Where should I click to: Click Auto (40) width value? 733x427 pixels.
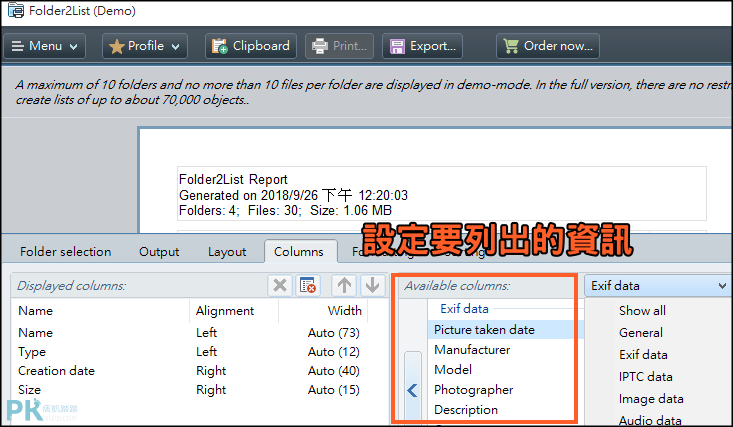pyautogui.click(x=334, y=371)
